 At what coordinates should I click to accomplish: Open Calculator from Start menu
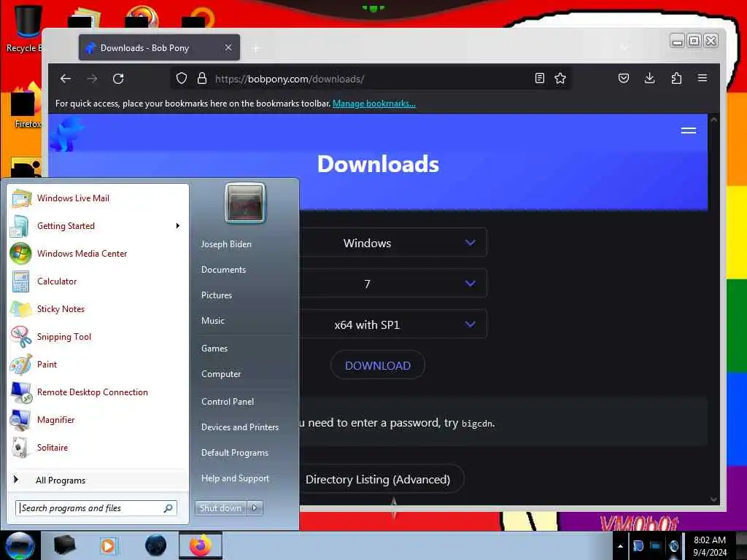click(98, 281)
